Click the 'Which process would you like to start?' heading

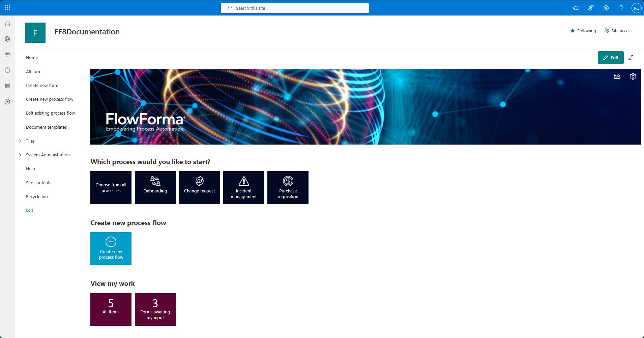[150, 162]
